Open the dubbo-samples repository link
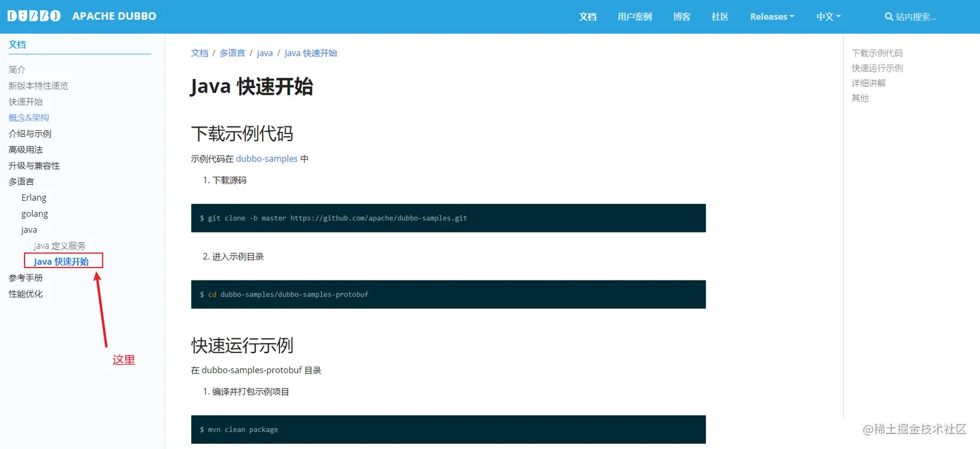Viewport: 980px width, 449px height. [x=267, y=158]
